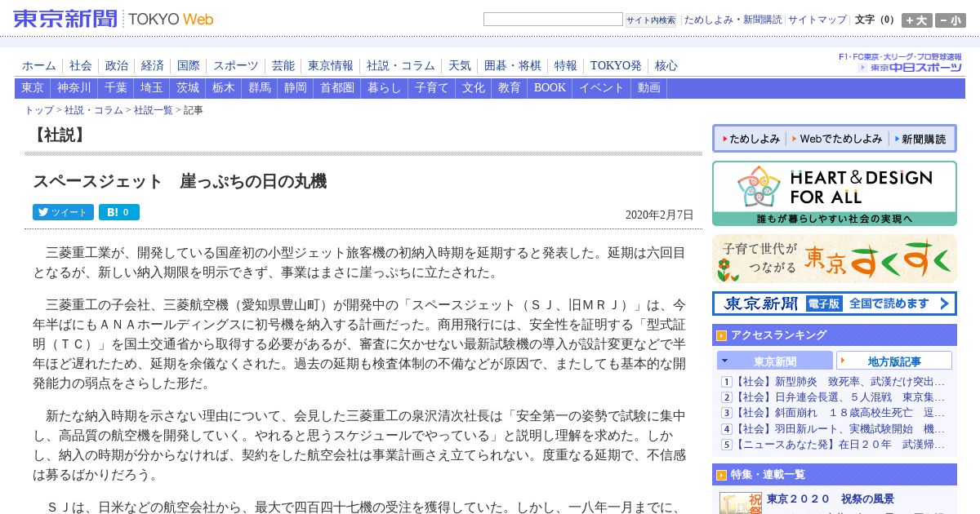Image resolution: width=980 pixels, height=514 pixels.
Task: Open the 経済 news section
Action: pos(153,66)
